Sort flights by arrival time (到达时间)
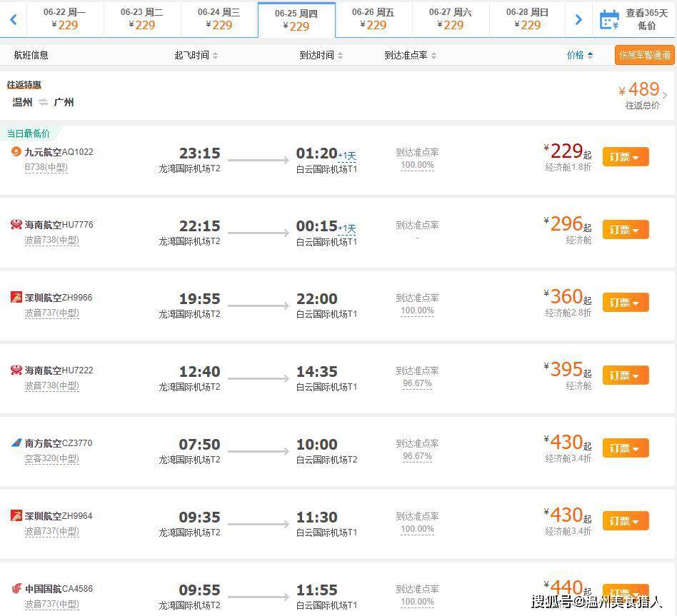 pyautogui.click(x=321, y=55)
